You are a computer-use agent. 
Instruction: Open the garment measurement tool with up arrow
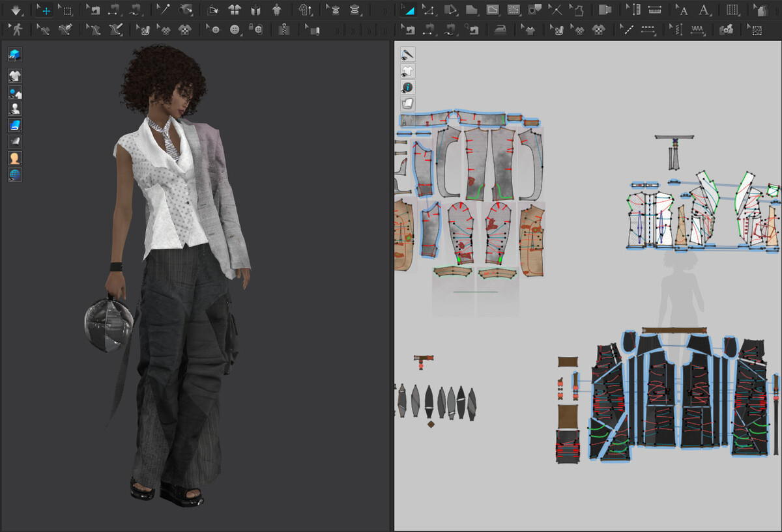click(305, 10)
